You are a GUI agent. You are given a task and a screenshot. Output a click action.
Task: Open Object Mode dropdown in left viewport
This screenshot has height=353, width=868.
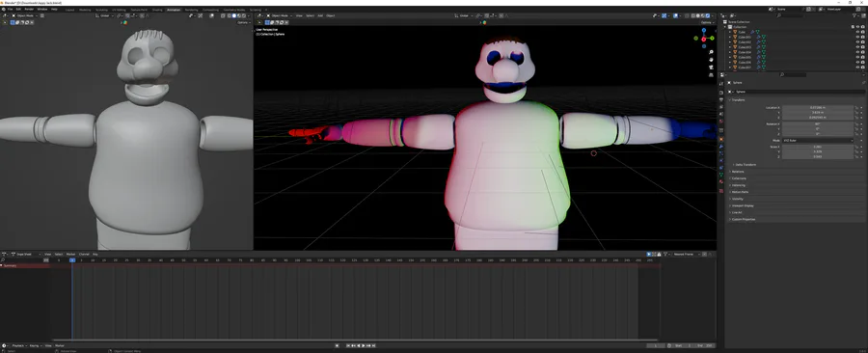(x=24, y=15)
